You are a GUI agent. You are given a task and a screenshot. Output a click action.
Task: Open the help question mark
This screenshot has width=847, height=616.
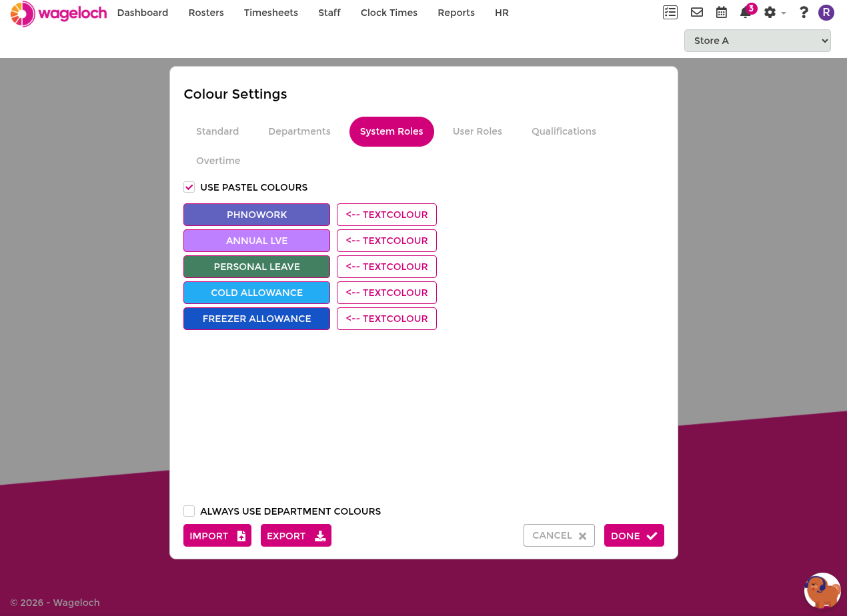tap(804, 12)
